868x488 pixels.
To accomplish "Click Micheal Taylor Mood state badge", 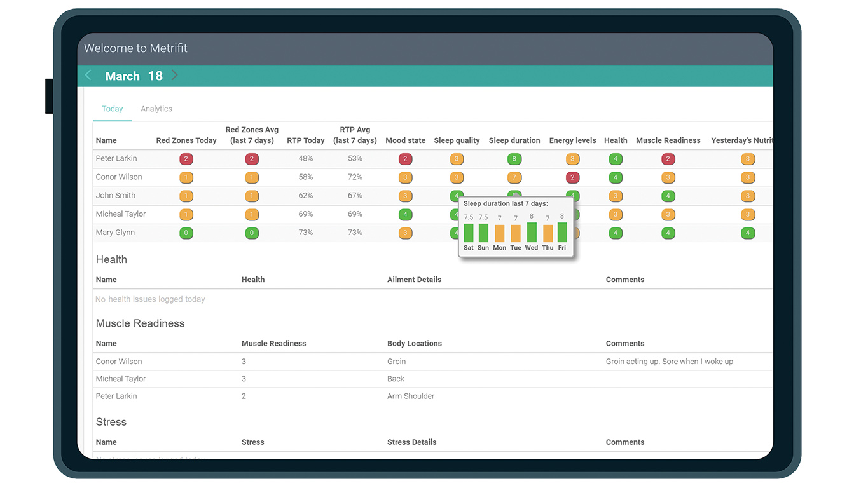I will pos(405,215).
